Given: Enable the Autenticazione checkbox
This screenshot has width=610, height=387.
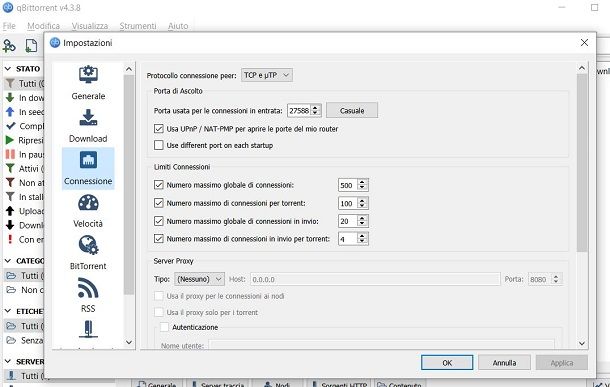Looking at the screenshot, I should pyautogui.click(x=165, y=327).
